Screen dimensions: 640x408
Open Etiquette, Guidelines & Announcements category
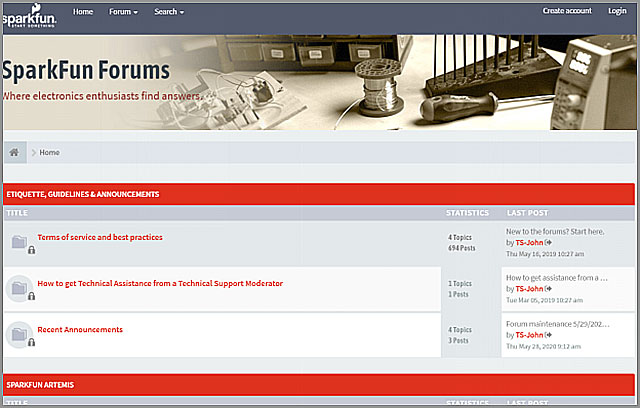click(x=83, y=194)
